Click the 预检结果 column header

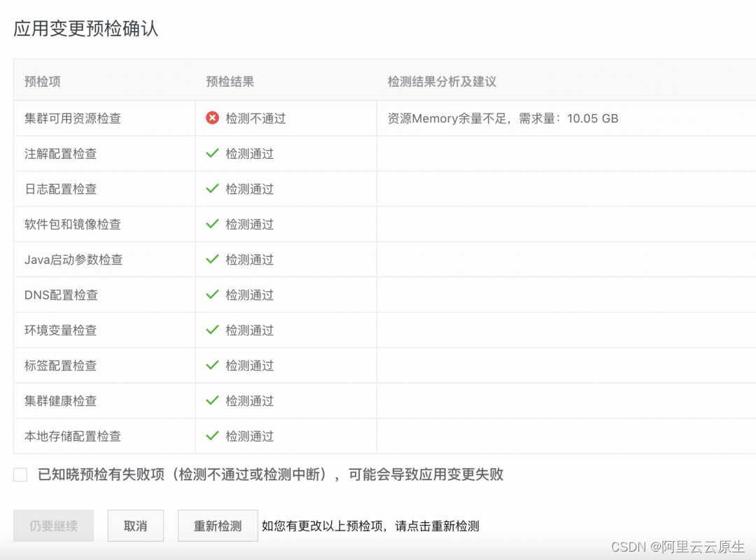pos(230,81)
